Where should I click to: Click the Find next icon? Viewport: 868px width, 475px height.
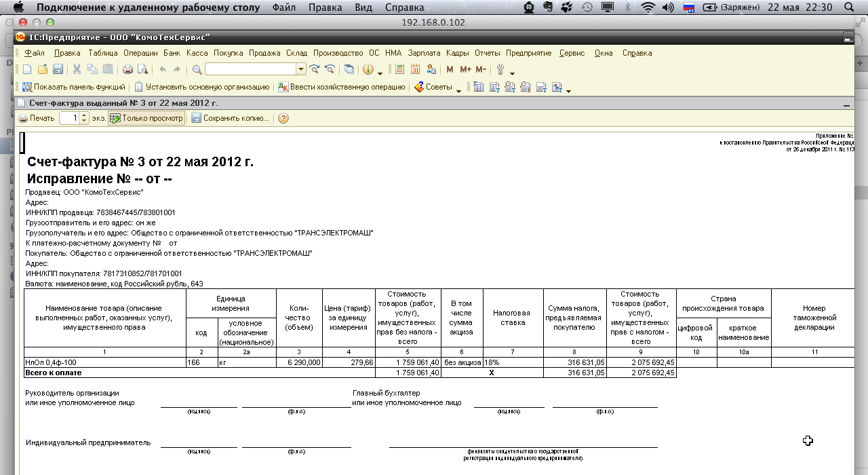click(315, 69)
